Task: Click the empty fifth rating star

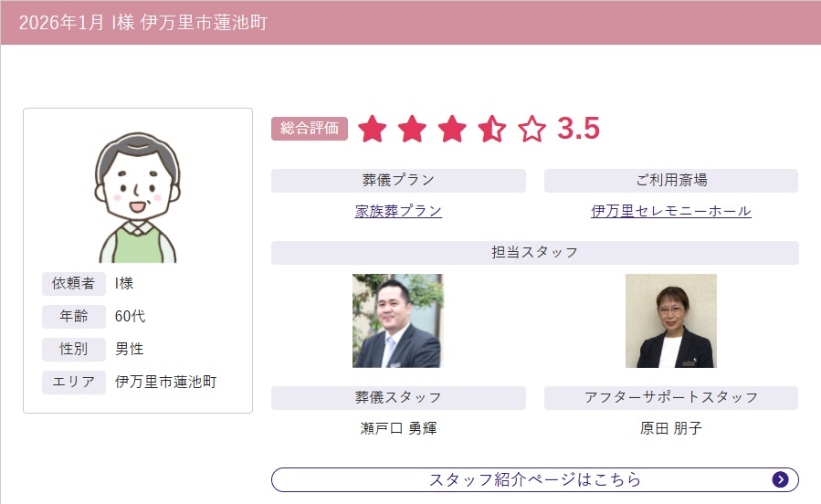Action: pos(532,129)
